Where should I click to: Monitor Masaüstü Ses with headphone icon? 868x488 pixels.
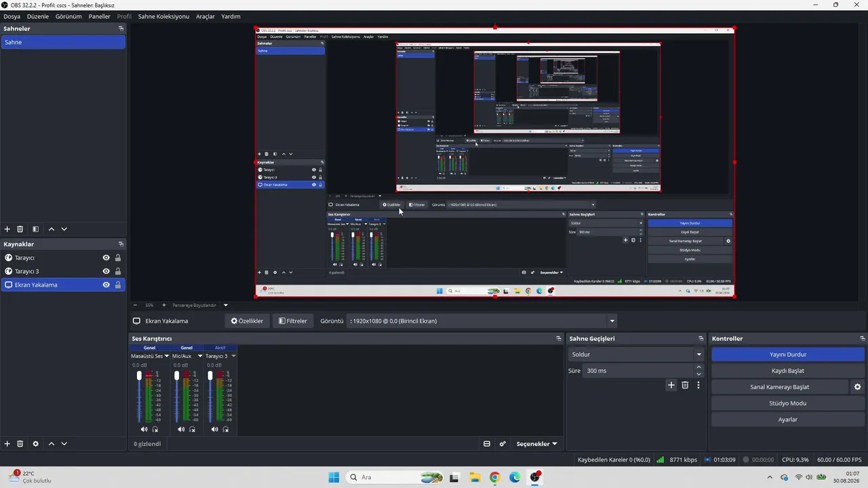click(155, 429)
